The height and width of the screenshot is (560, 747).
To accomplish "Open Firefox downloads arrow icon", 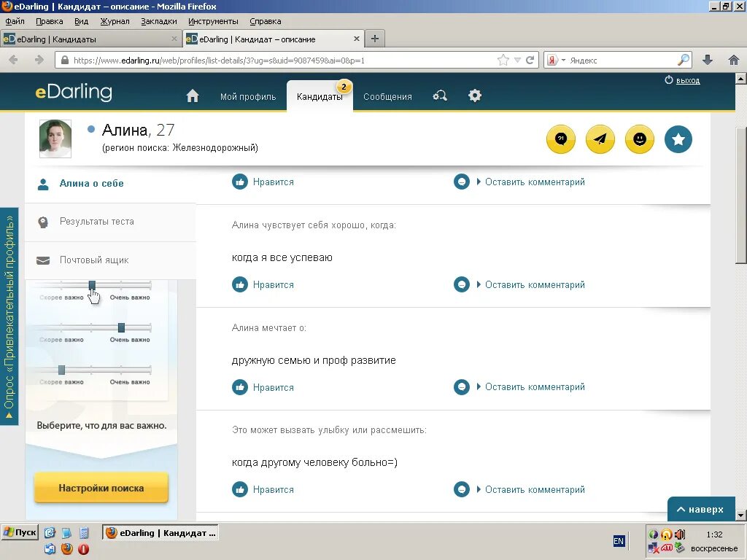I will 708,60.
